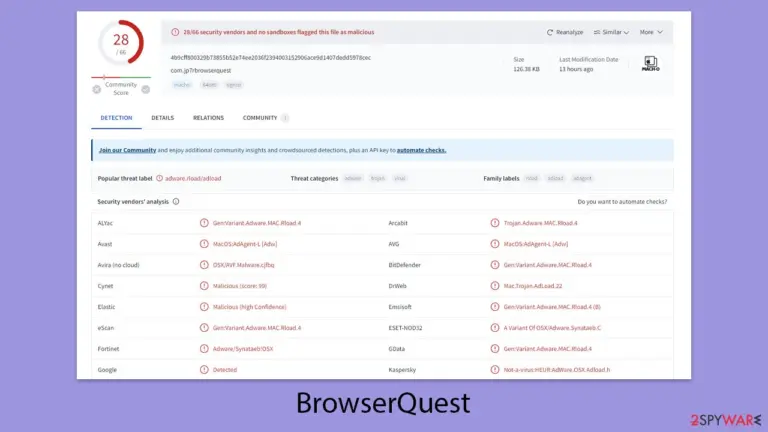The width and height of the screenshot is (768, 432).
Task: Click the Mac.Trojan.AdLoad.22 detection name
Action: click(533, 286)
